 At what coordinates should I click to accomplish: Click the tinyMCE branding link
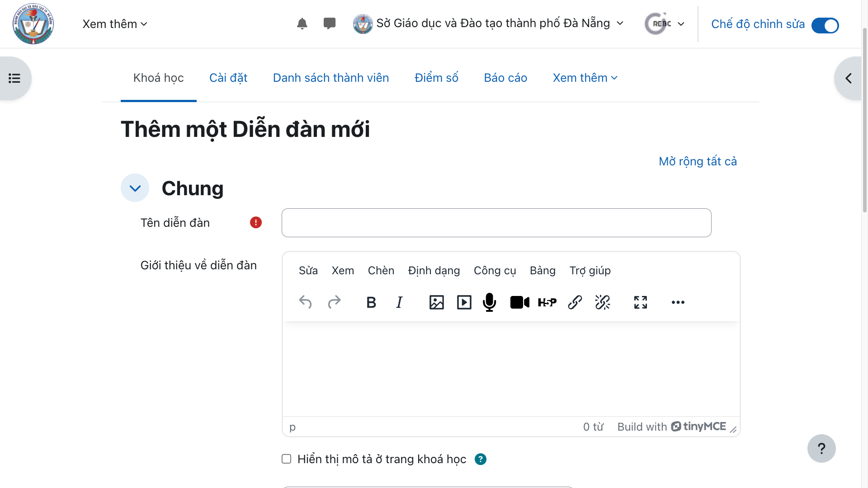[x=698, y=427]
